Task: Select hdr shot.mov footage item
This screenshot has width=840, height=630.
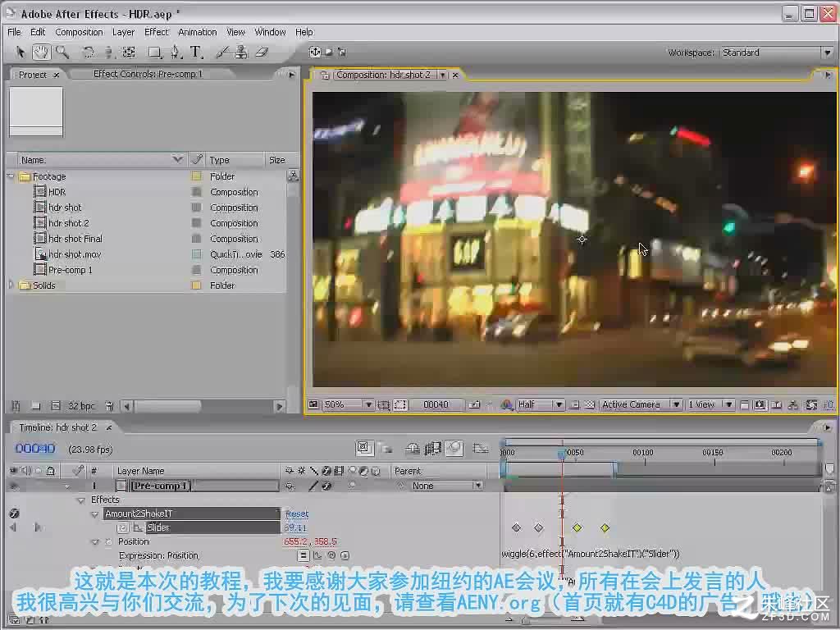Action: click(x=75, y=254)
